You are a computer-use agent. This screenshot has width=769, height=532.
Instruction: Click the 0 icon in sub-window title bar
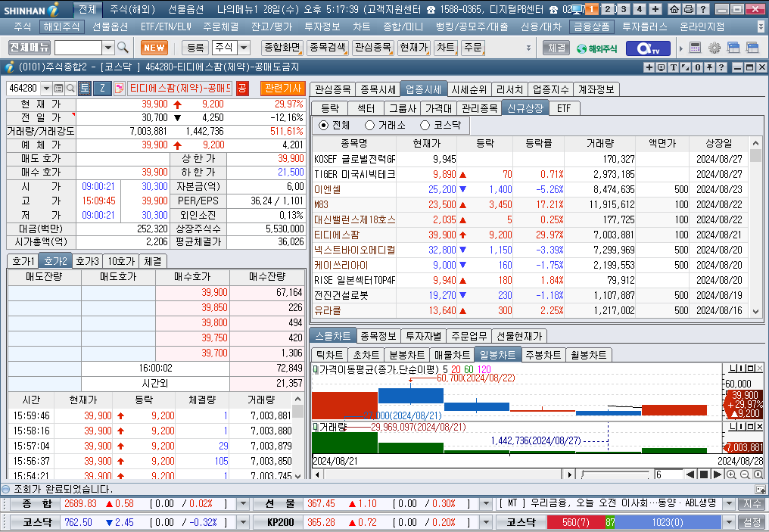(x=697, y=67)
